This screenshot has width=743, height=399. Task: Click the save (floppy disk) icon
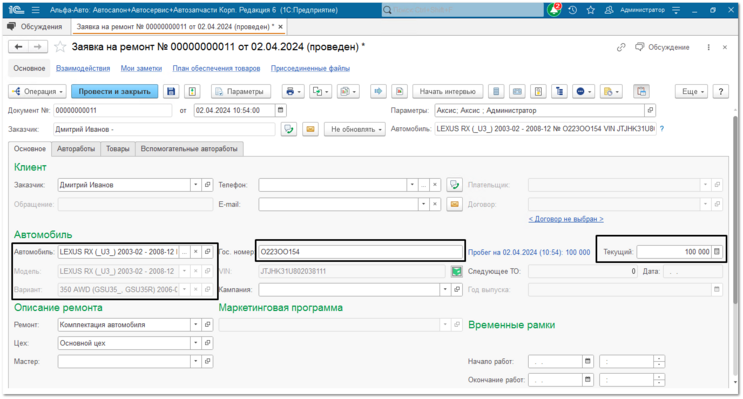(x=171, y=91)
